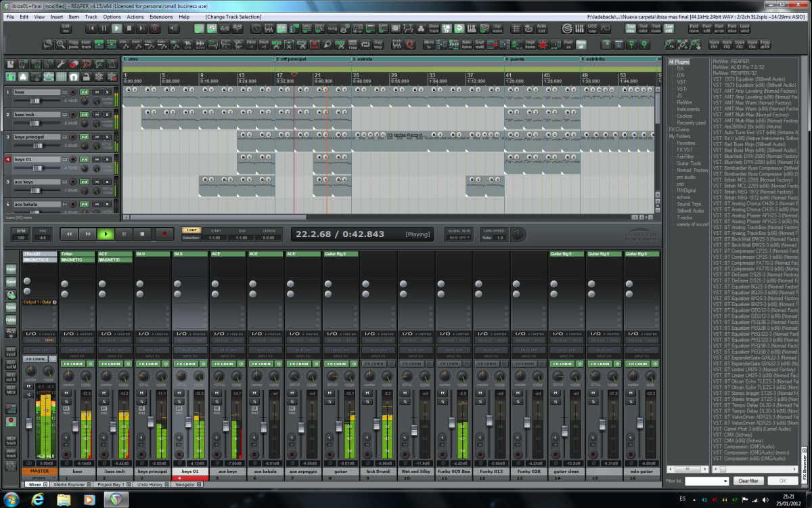Open the global automation override dropdown
This screenshot has width=812, height=508.
coord(458,238)
